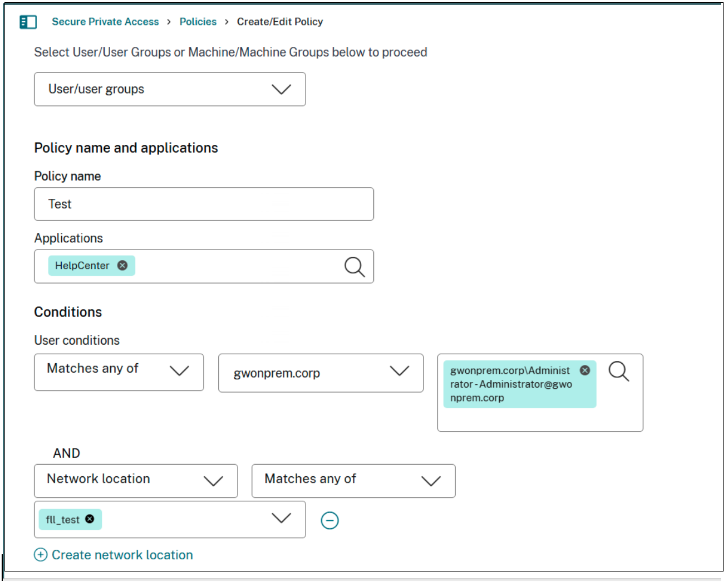
Task: Click the Applications search magnifier icon
Action: tap(354, 267)
